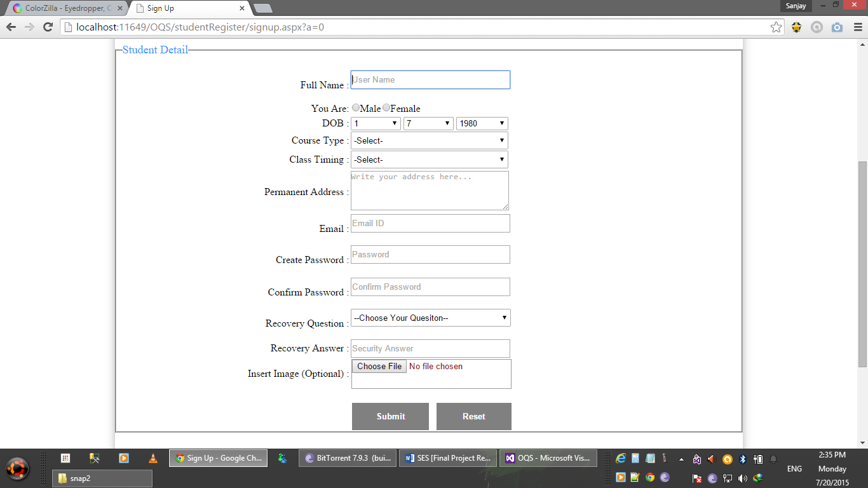Select the Male radio button
The image size is (868, 488).
356,107
